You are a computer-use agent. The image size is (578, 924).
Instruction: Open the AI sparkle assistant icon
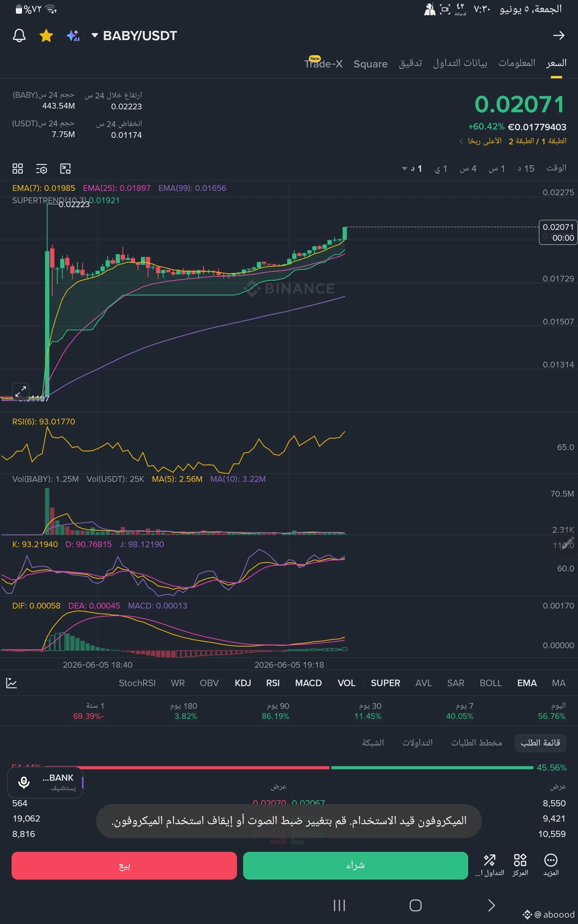pos(73,35)
